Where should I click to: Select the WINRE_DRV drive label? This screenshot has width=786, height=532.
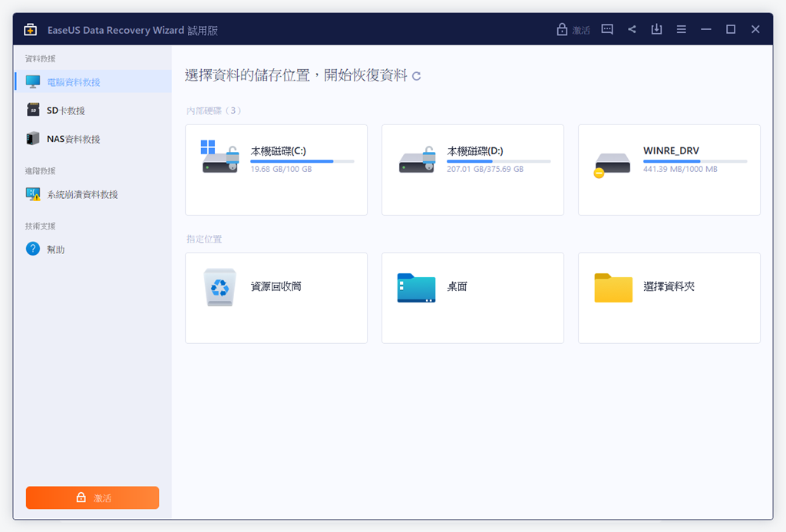[671, 150]
